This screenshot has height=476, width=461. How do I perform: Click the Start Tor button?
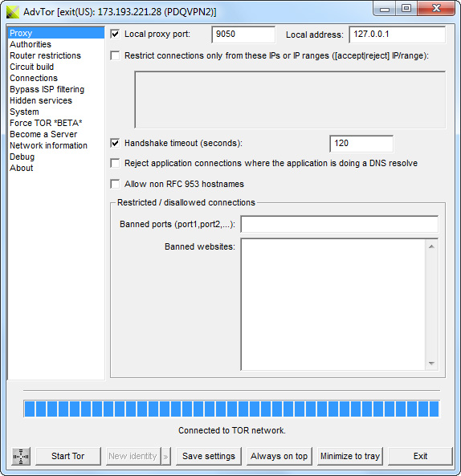pos(68,456)
